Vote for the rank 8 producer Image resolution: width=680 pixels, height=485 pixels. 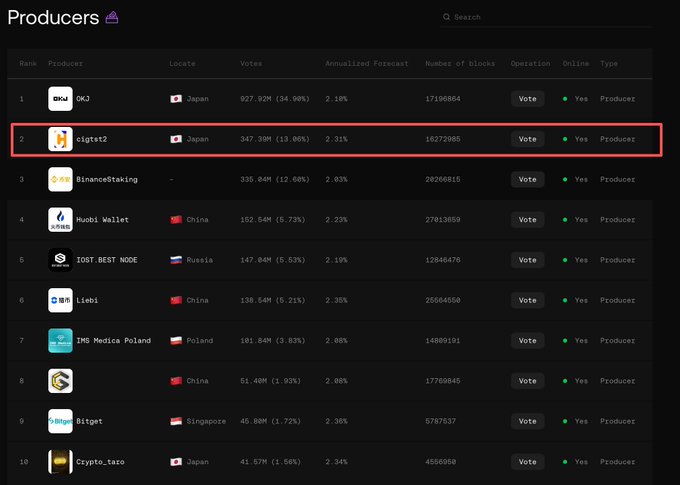click(527, 381)
